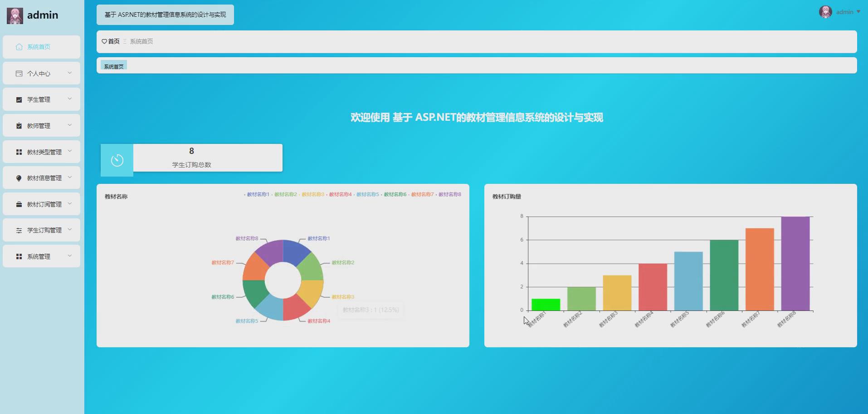The image size is (868, 414).
Task: Click the admin avatar in top-right corner
Action: [x=825, y=12]
